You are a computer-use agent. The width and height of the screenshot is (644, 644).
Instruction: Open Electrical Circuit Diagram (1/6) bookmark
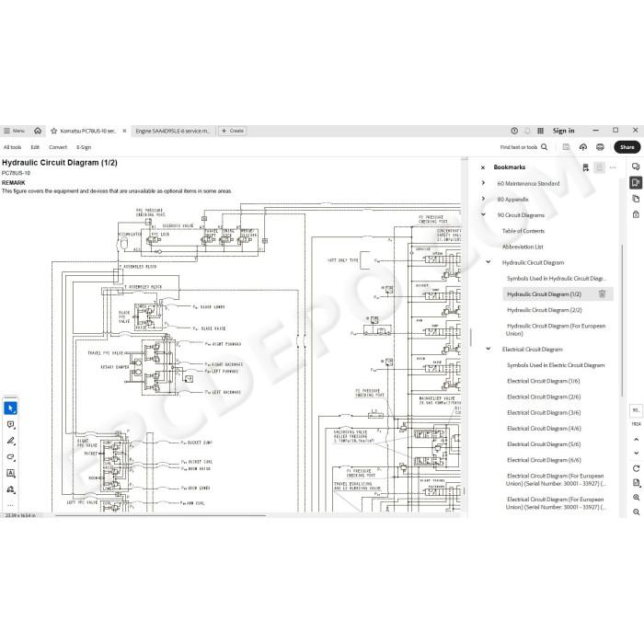544,381
